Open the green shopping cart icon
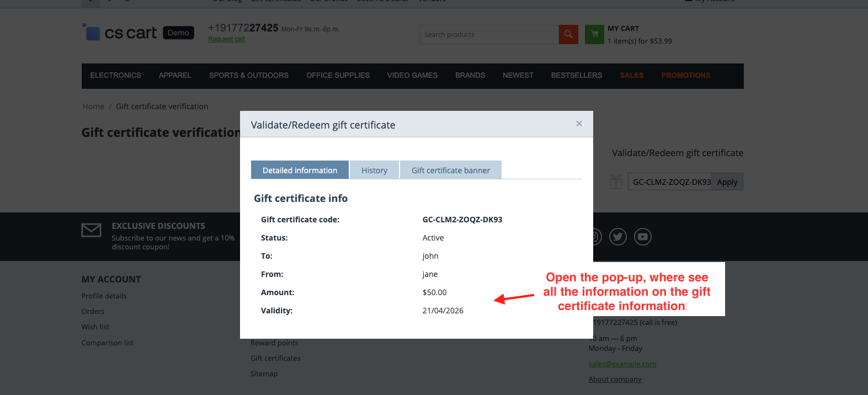Viewport: 868px width, 395px height. click(594, 34)
